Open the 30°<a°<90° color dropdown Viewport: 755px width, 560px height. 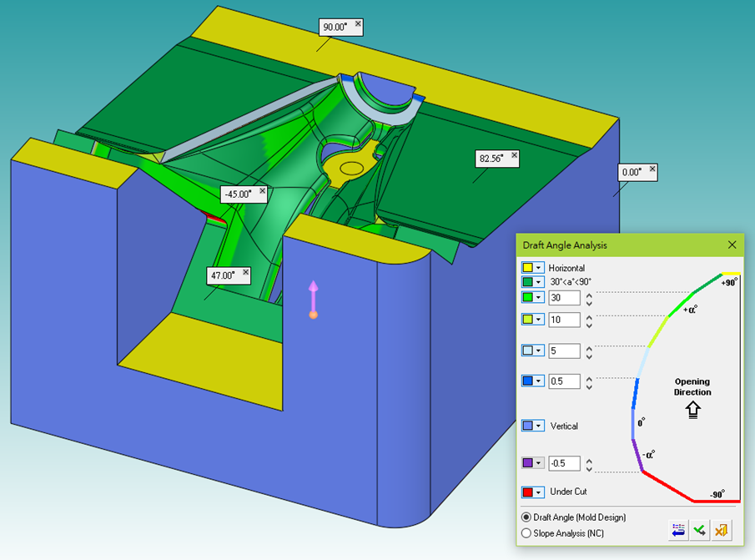[538, 282]
